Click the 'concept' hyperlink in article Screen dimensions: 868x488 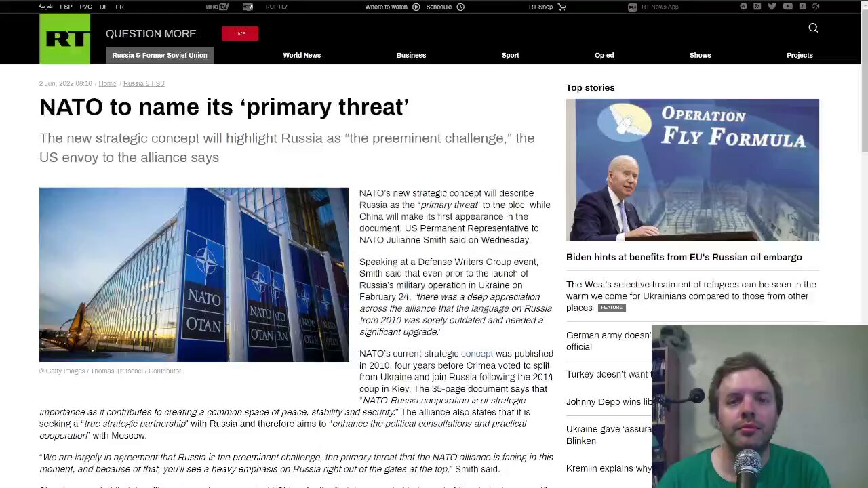tap(477, 353)
